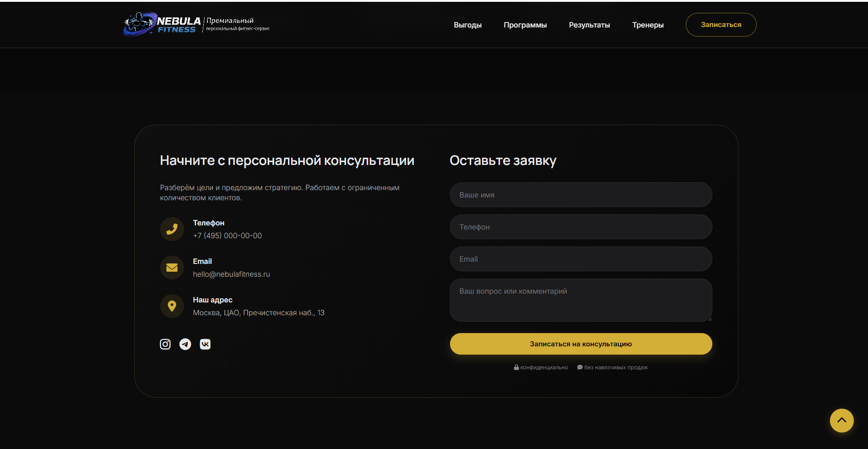Click the lock icon beside конфиденциально
The width and height of the screenshot is (868, 449).
[x=516, y=367]
